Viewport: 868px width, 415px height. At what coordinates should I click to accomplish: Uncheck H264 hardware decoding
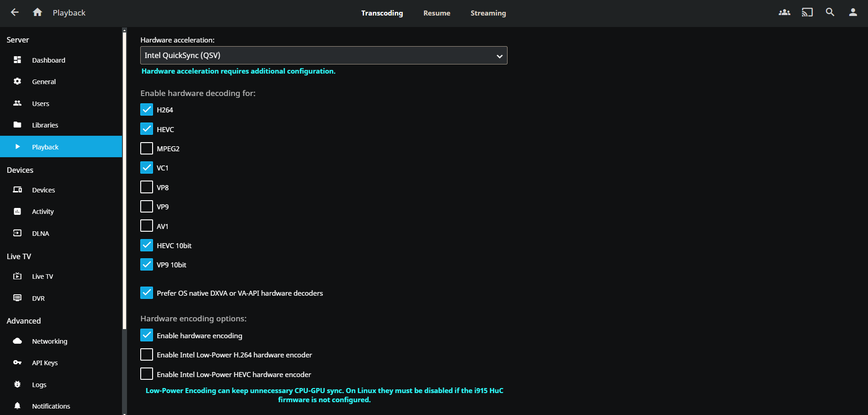click(x=147, y=110)
